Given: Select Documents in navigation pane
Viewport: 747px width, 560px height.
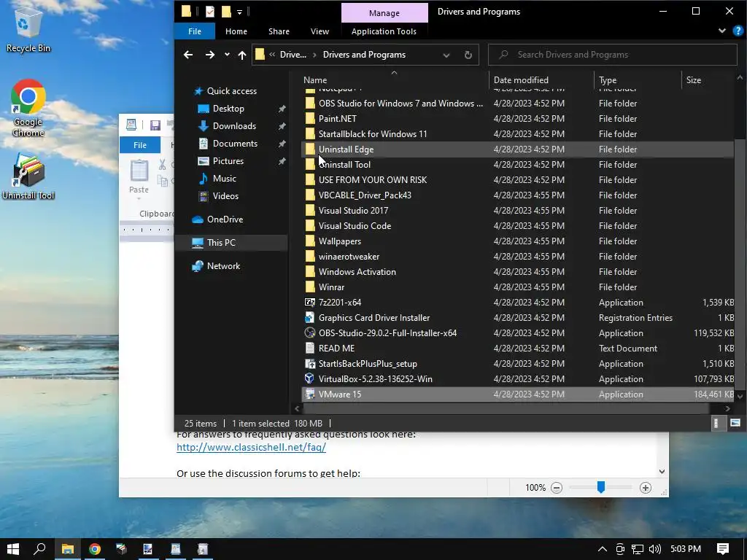Looking at the screenshot, I should click(x=235, y=144).
